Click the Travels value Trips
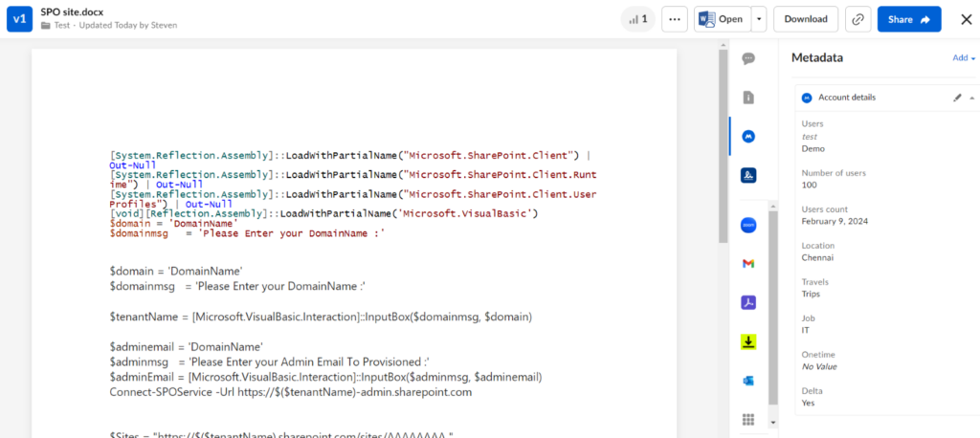 (811, 294)
